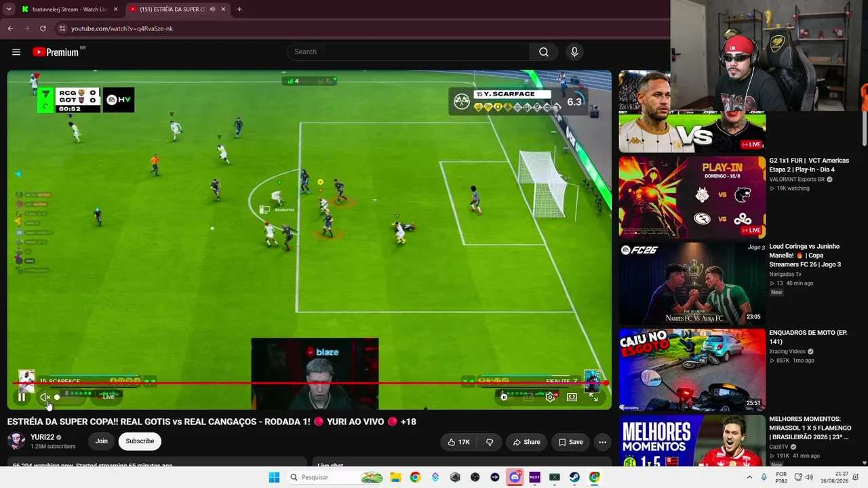The height and width of the screenshot is (488, 868).
Task: Open the POR PTB2 language switcher
Action: point(781,477)
